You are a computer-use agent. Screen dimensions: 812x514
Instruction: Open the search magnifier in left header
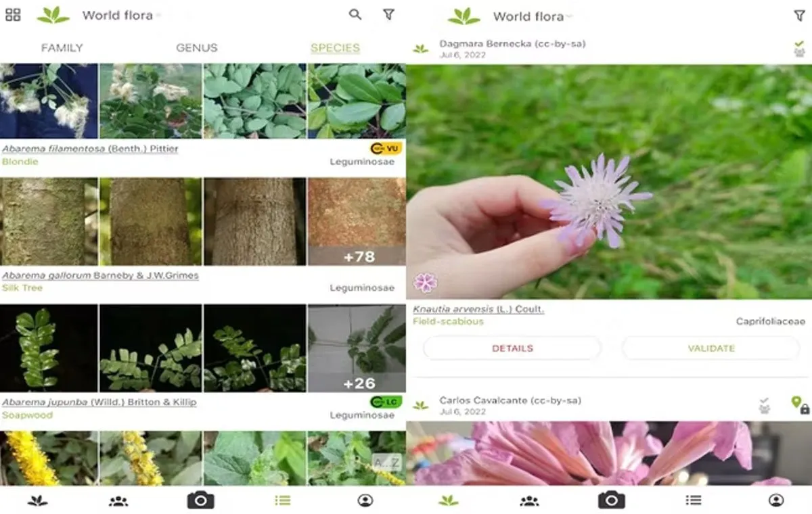355,14
